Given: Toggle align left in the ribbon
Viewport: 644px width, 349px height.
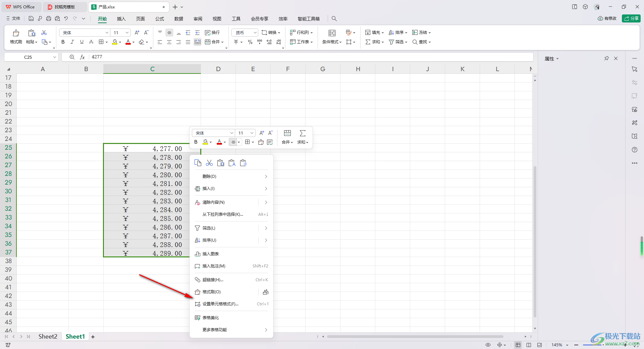Looking at the screenshot, I should point(160,42).
